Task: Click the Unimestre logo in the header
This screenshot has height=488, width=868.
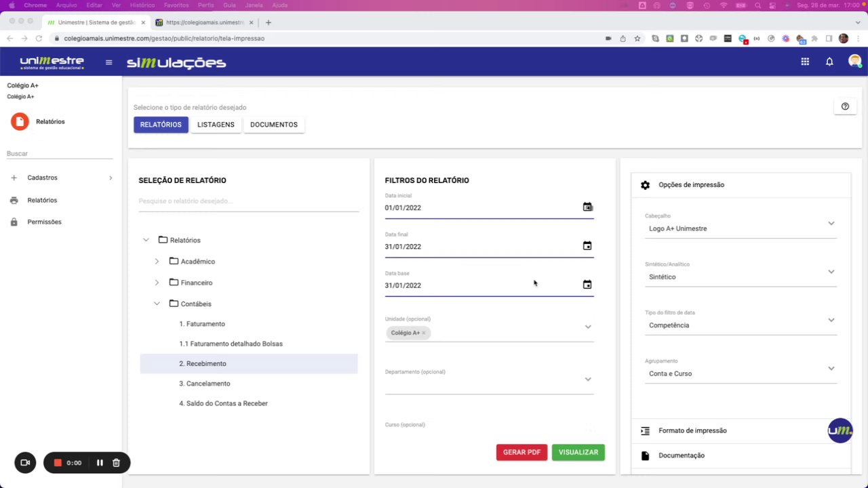Action: [x=52, y=63]
